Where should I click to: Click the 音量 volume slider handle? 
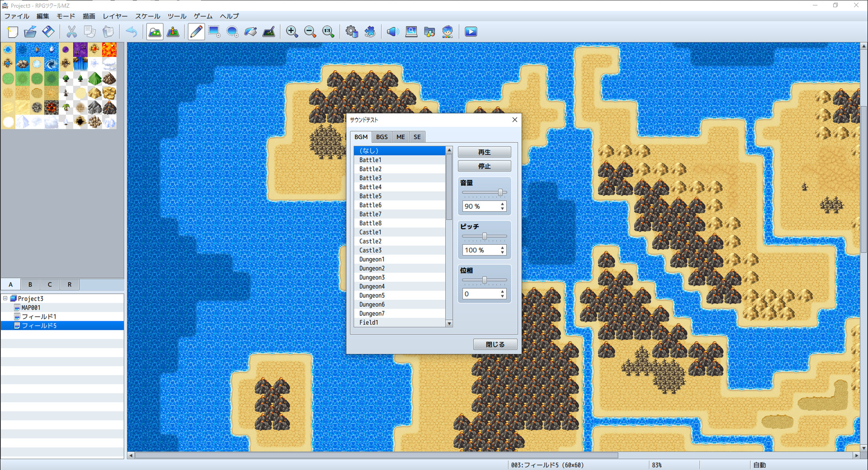point(500,192)
